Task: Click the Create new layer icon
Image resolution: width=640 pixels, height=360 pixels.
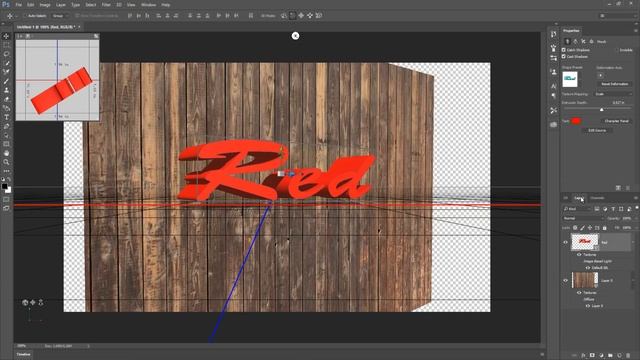Action: pos(619,356)
